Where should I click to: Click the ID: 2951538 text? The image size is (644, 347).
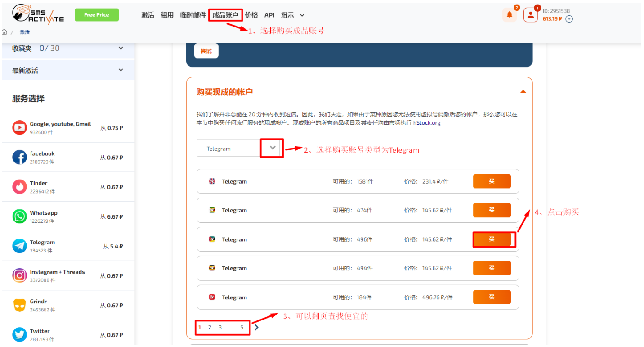[x=556, y=11]
